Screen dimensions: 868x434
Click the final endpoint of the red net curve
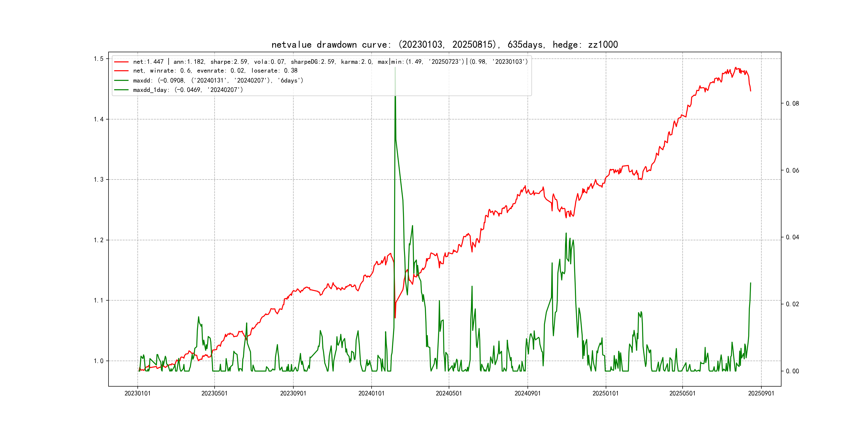(x=750, y=91)
